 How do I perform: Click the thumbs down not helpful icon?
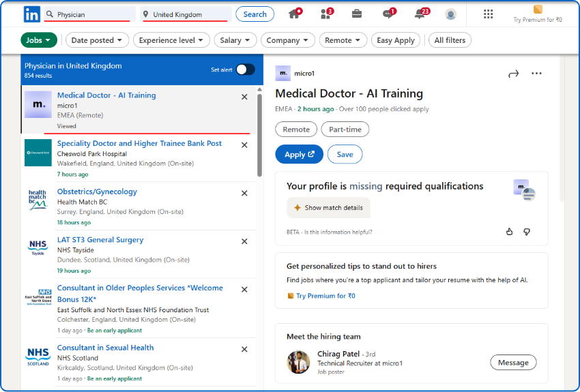click(527, 232)
